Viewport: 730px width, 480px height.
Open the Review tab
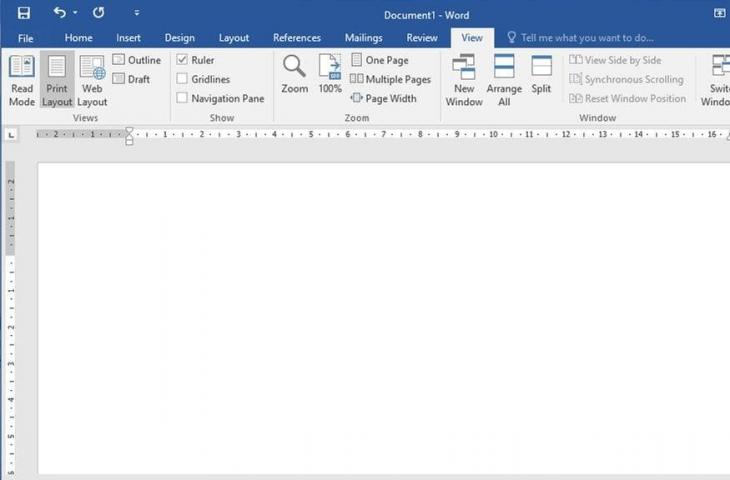pos(421,38)
